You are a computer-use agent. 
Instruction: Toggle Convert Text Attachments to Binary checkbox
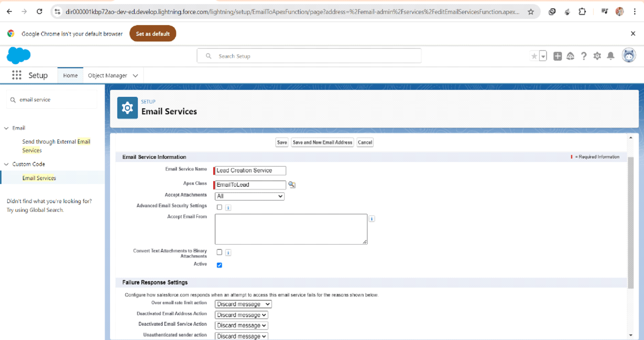pos(219,252)
